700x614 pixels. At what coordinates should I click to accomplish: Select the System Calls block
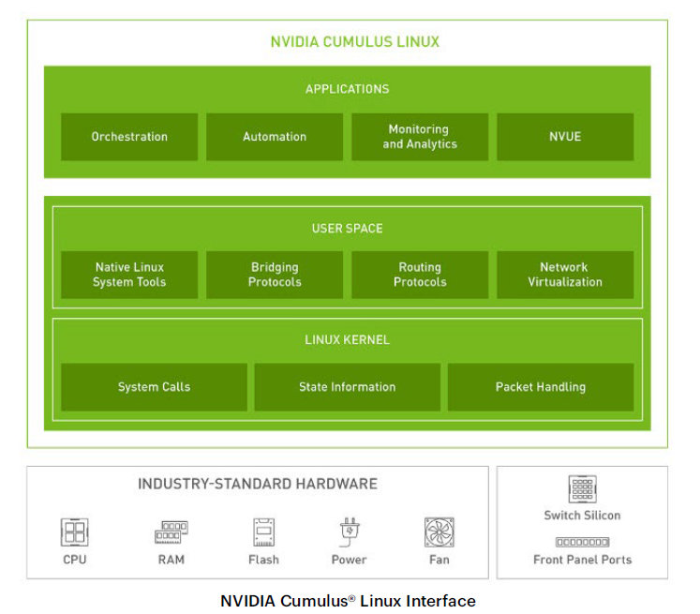(154, 387)
